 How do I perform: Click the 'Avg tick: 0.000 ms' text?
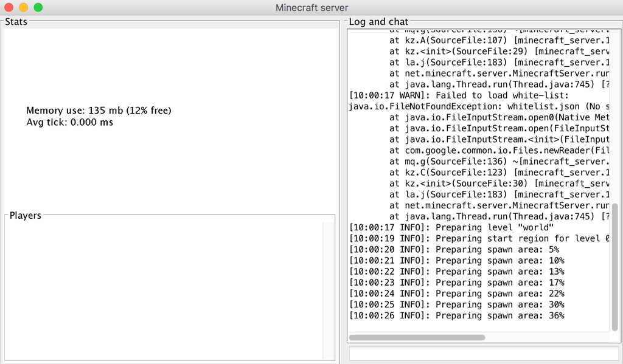[69, 122]
